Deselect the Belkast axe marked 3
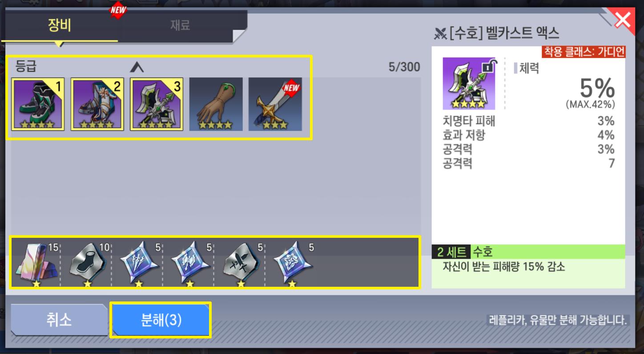Screen dimensions: 644x354 point(157,104)
